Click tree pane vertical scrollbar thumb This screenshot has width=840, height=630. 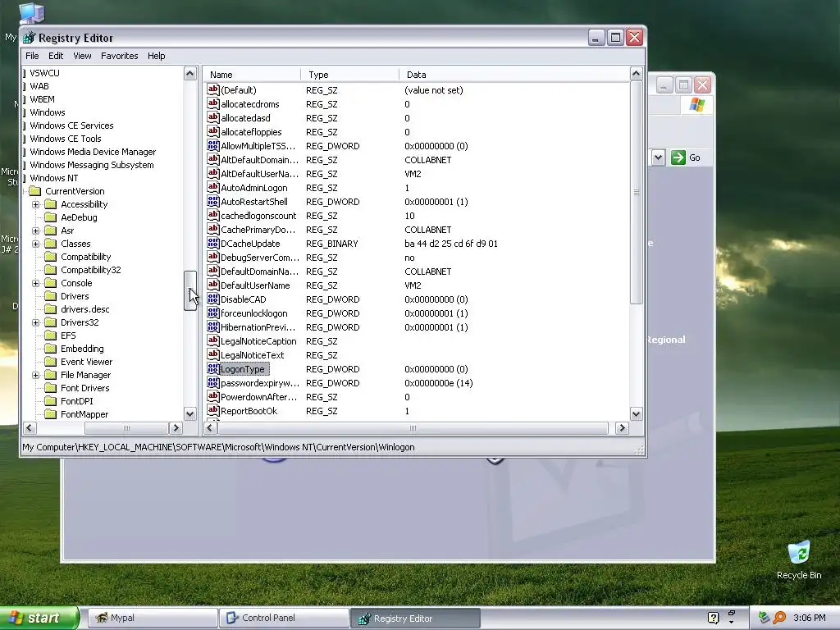tap(189, 290)
